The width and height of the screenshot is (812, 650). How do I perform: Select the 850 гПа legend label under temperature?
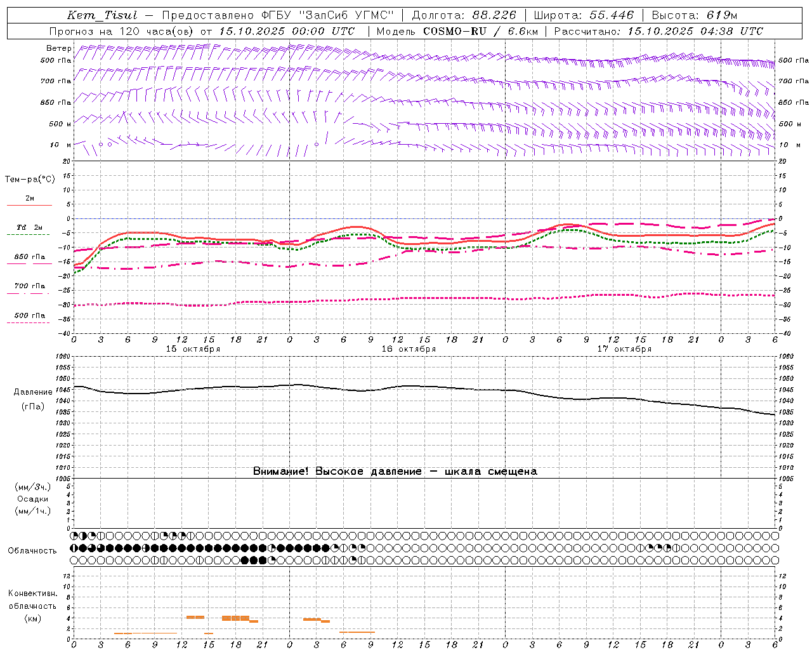[x=30, y=257]
